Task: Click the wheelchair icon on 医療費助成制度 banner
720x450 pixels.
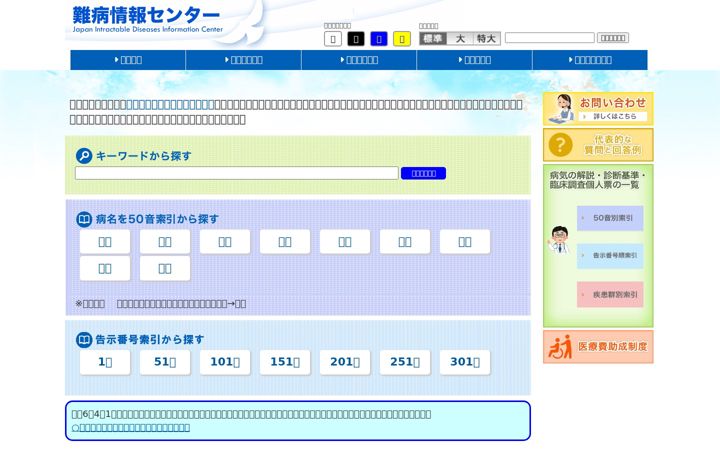Action: [x=560, y=347]
